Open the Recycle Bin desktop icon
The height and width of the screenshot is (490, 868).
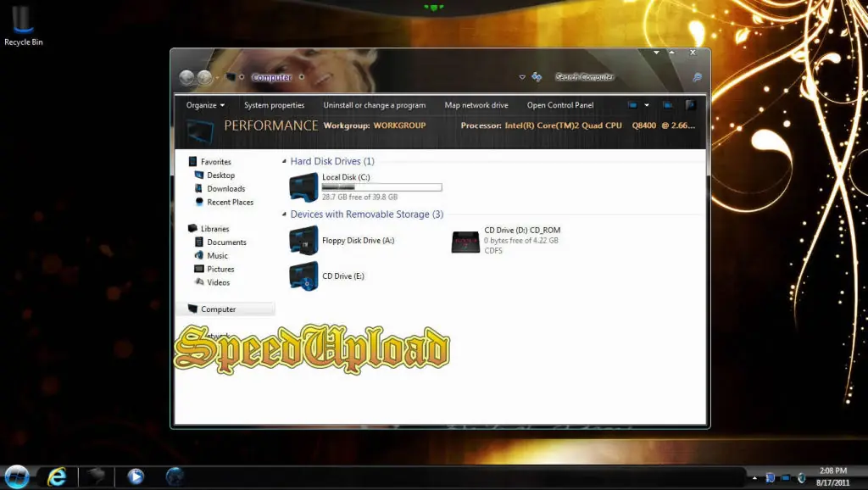23,26
